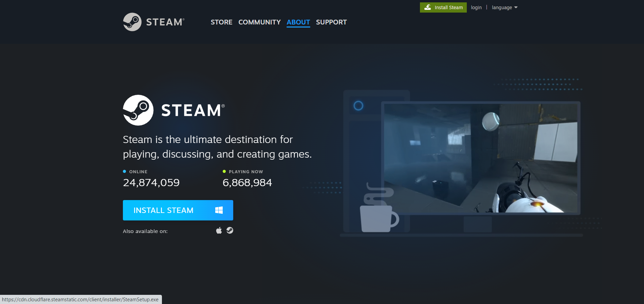Expand the language dropdown

pos(504,7)
